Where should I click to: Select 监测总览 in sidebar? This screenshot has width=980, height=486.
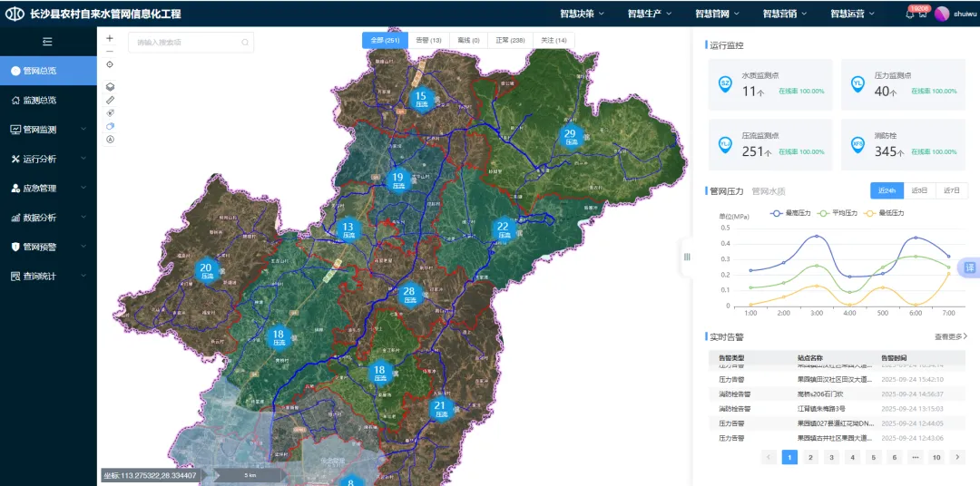tap(48, 100)
